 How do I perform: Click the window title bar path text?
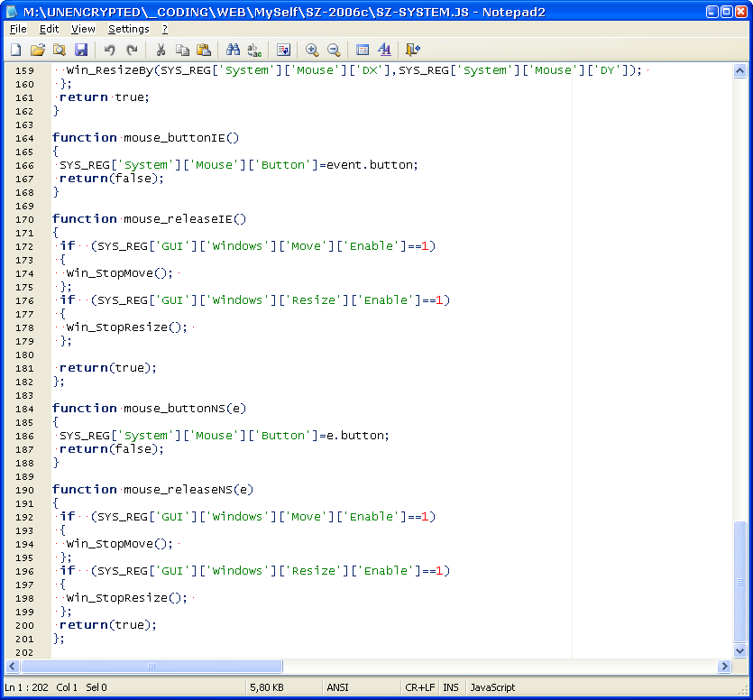point(284,12)
